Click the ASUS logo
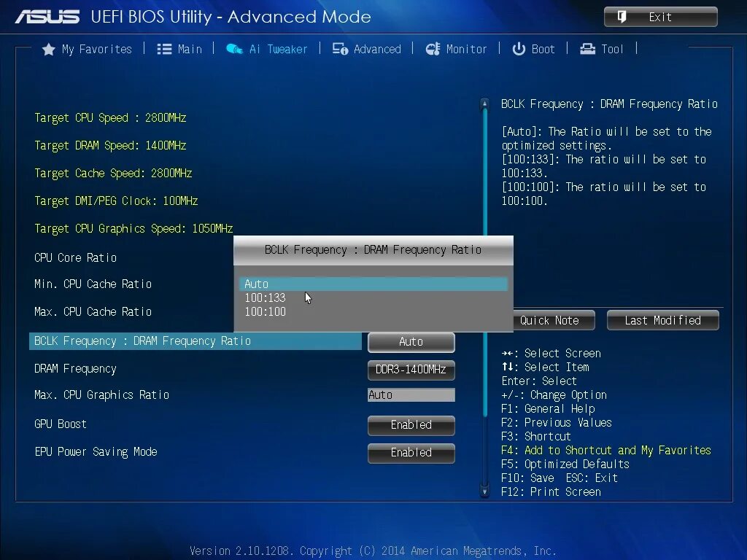The width and height of the screenshot is (747, 560). [47, 17]
